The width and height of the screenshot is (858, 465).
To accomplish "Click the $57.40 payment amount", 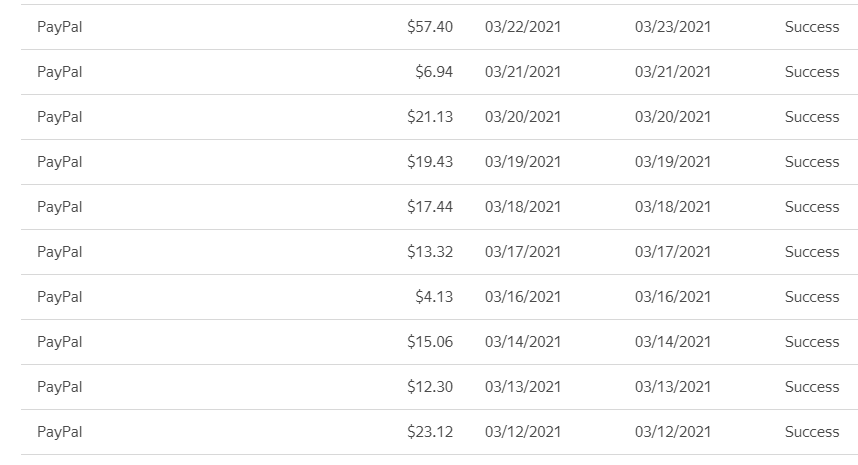I will click(x=430, y=27).
